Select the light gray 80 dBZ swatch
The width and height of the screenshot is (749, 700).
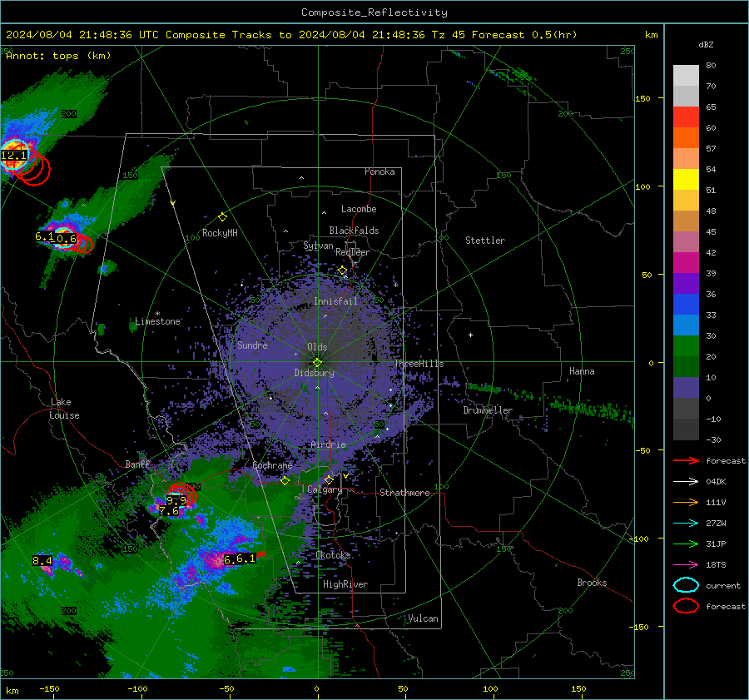click(x=686, y=75)
